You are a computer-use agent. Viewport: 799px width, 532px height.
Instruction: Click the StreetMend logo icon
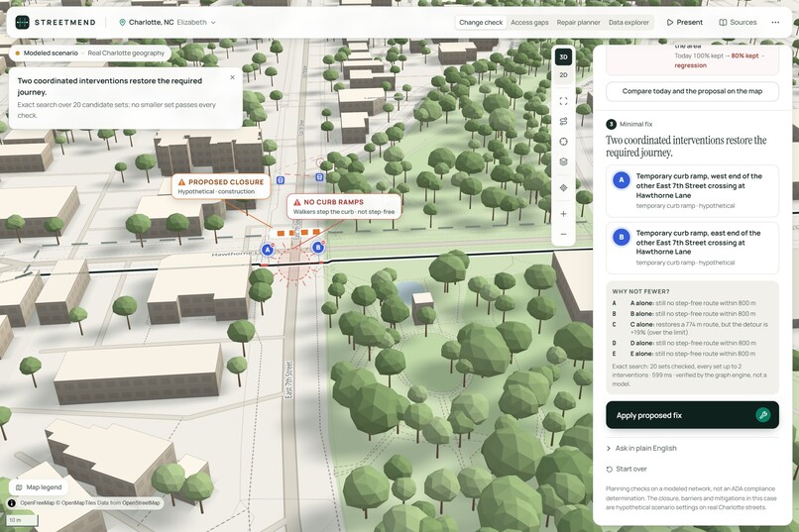[x=22, y=23]
